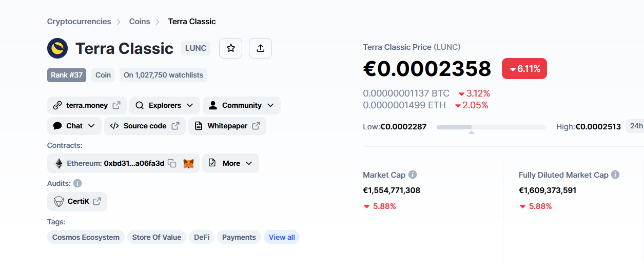
Task: Open the 24h time range selector
Action: 635,126
